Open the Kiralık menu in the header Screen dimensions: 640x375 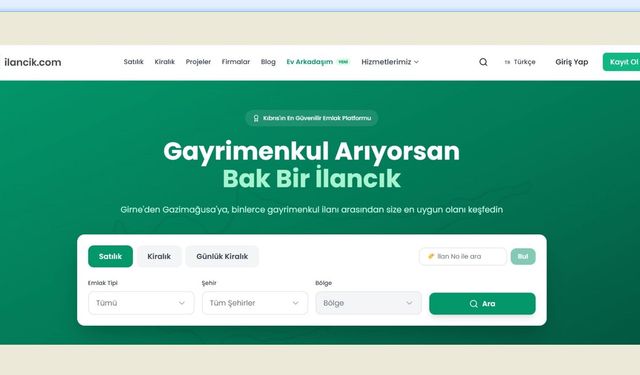tap(164, 62)
